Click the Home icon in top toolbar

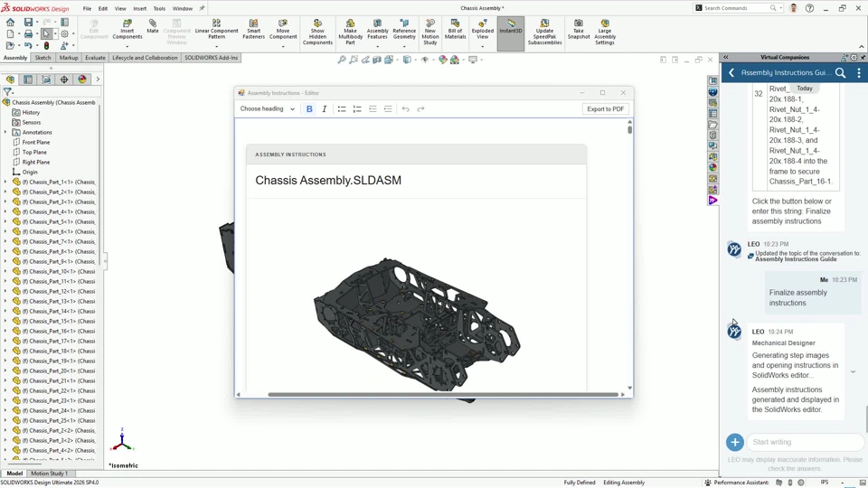point(11,22)
